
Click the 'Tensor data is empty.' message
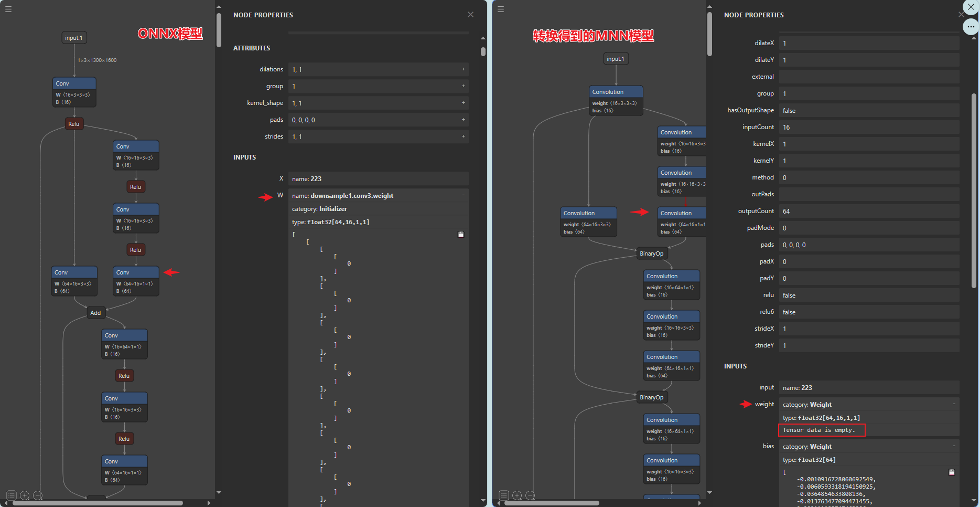pos(819,430)
